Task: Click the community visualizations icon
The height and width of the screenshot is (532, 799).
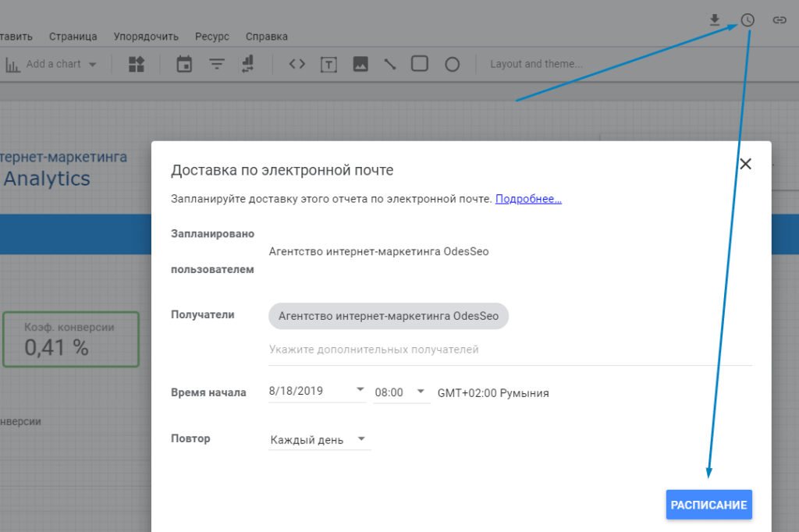Action: click(137, 64)
